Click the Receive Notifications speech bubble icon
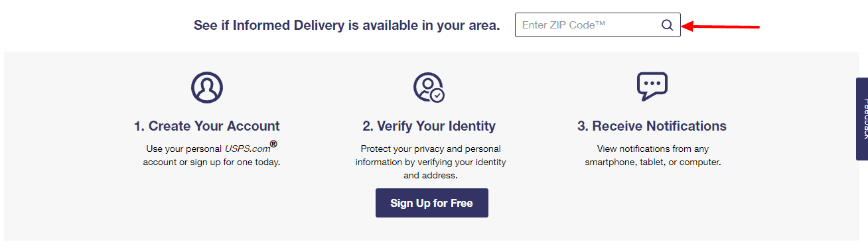 [652, 86]
